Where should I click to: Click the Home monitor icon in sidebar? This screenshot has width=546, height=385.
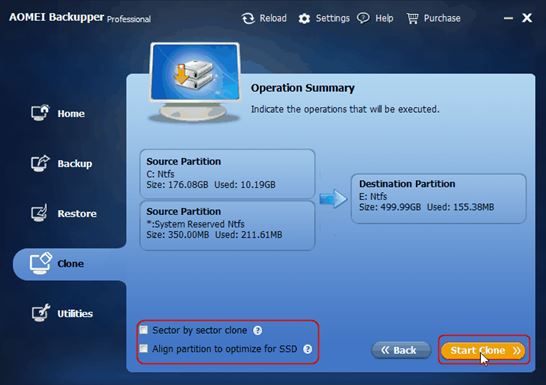[x=40, y=112]
